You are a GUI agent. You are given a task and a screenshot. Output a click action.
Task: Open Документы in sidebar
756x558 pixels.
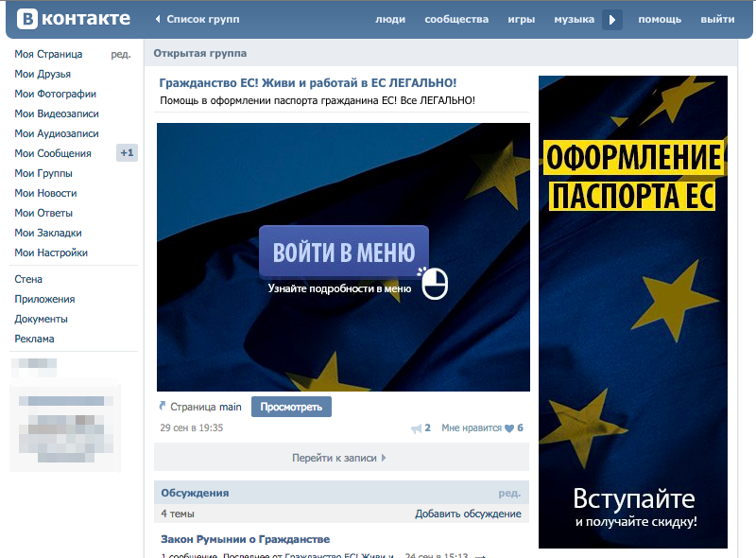(41, 319)
